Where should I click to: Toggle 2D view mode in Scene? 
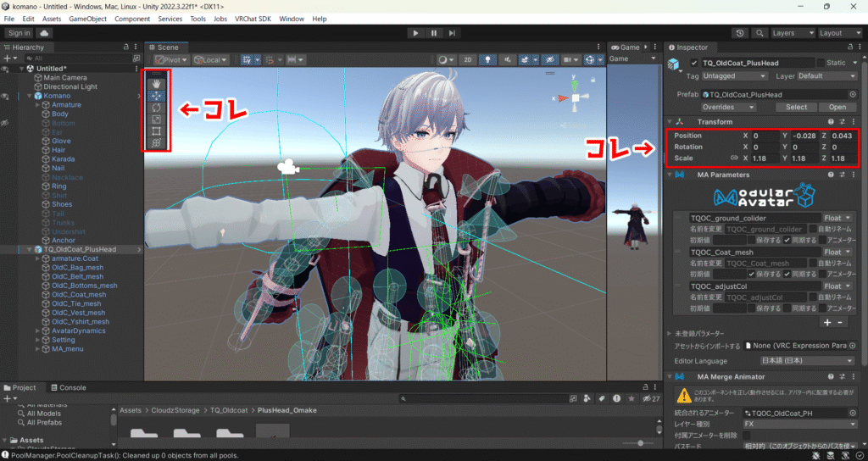pos(467,60)
